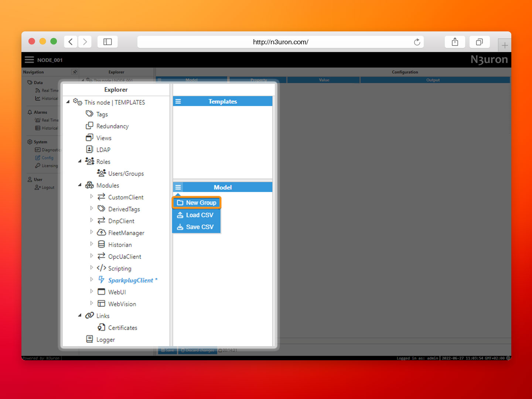Viewport: 532px width, 399px height.
Task: Click the Certificates icon
Action: coord(101,327)
